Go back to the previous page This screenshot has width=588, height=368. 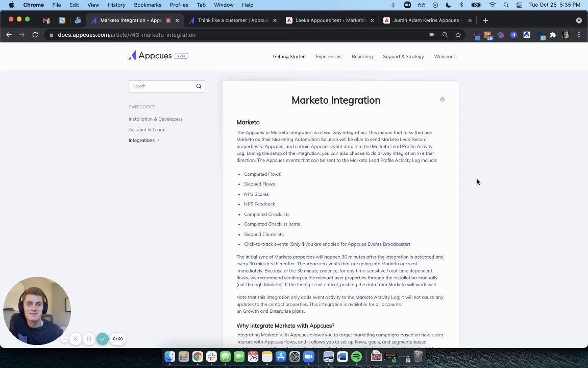[9, 35]
